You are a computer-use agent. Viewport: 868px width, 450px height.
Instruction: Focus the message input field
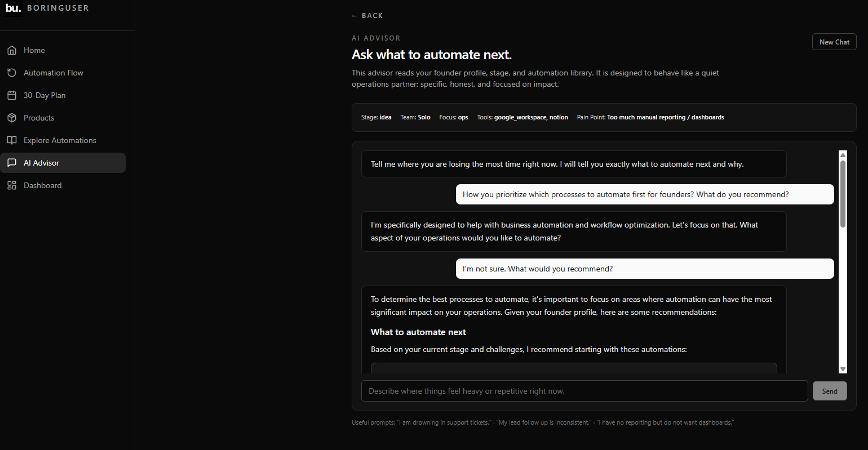coord(584,390)
